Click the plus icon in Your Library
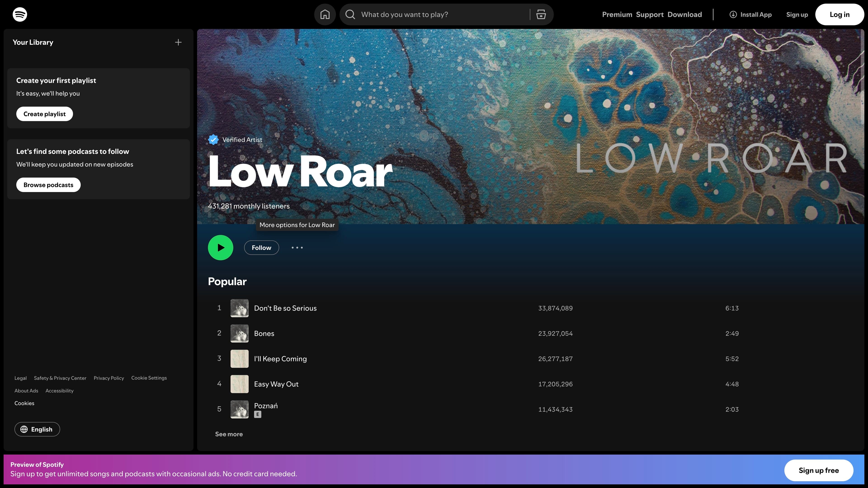868x488 pixels. pyautogui.click(x=178, y=42)
